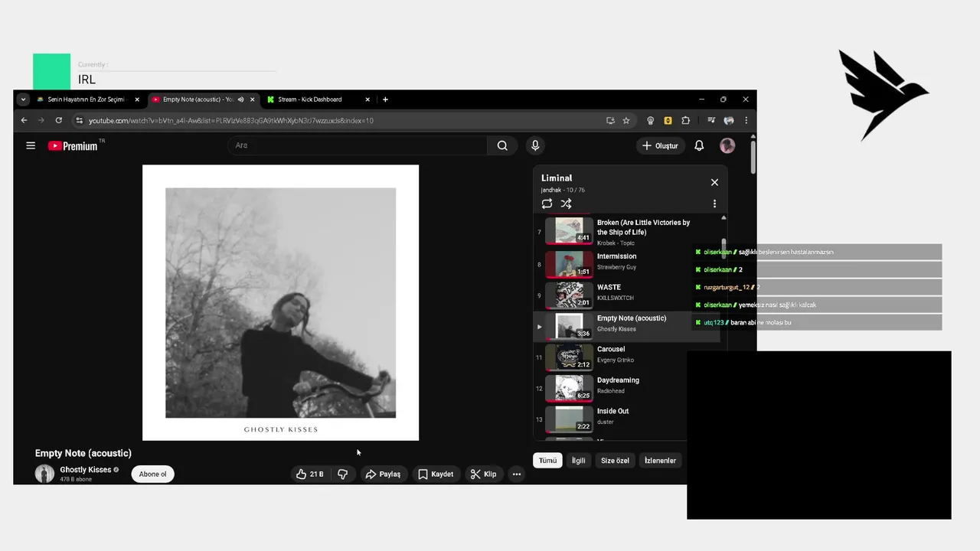Toggle playlist shuffle
The width and height of the screenshot is (980, 551).
566,204
